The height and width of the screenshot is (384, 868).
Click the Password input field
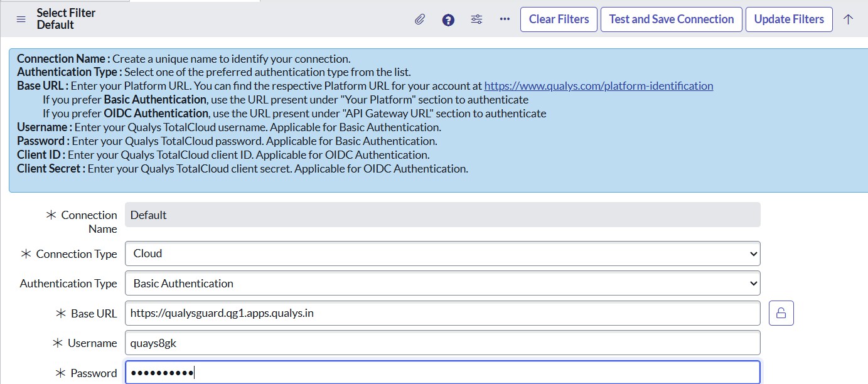click(442, 373)
